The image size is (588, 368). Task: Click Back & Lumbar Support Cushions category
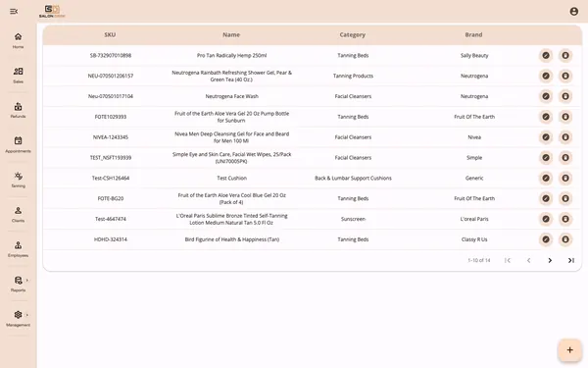pos(353,179)
